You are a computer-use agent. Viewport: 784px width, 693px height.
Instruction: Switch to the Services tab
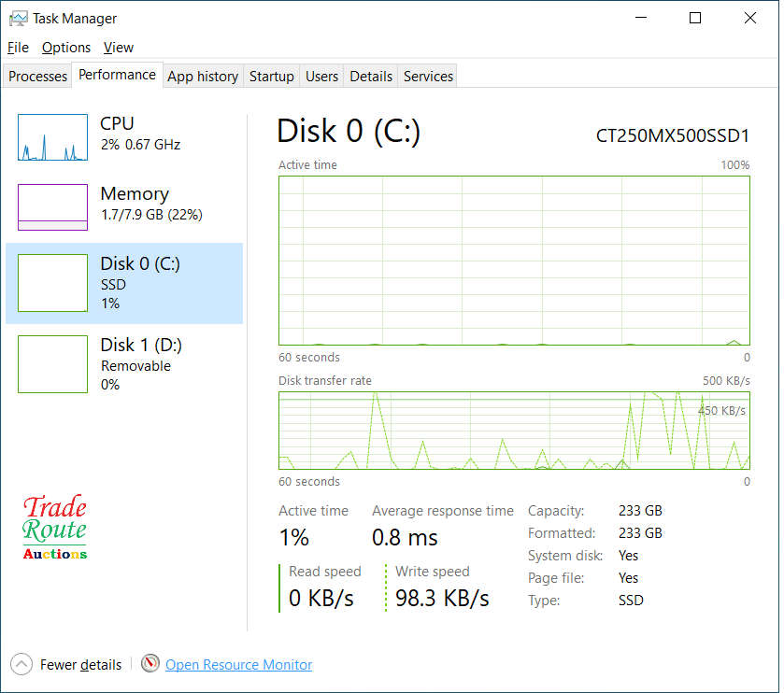427,76
